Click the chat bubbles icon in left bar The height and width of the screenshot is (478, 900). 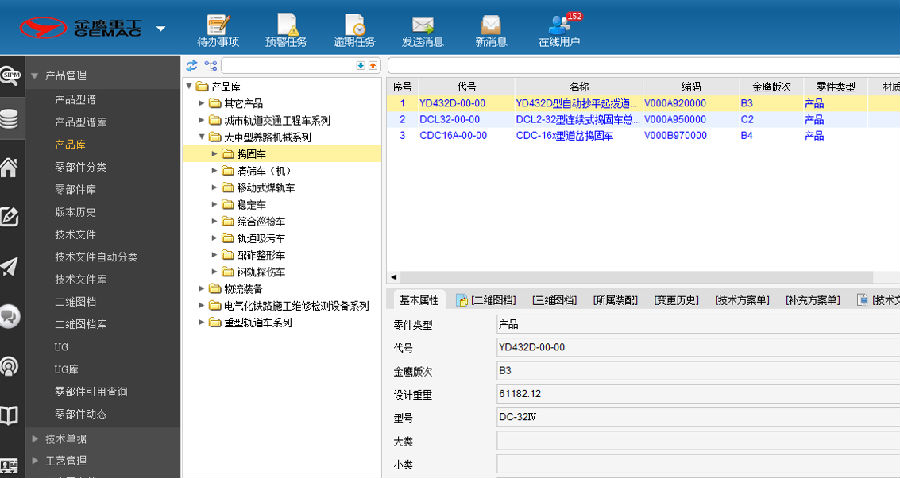[10, 316]
